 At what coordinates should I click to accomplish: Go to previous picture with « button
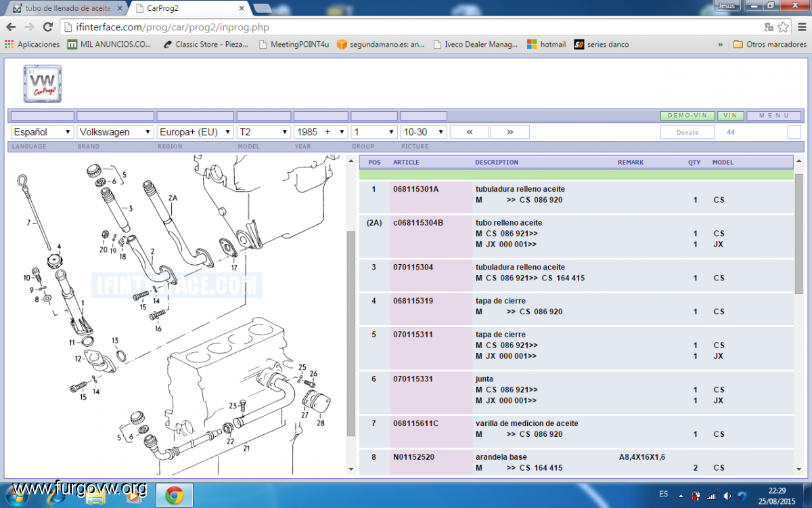click(x=470, y=132)
